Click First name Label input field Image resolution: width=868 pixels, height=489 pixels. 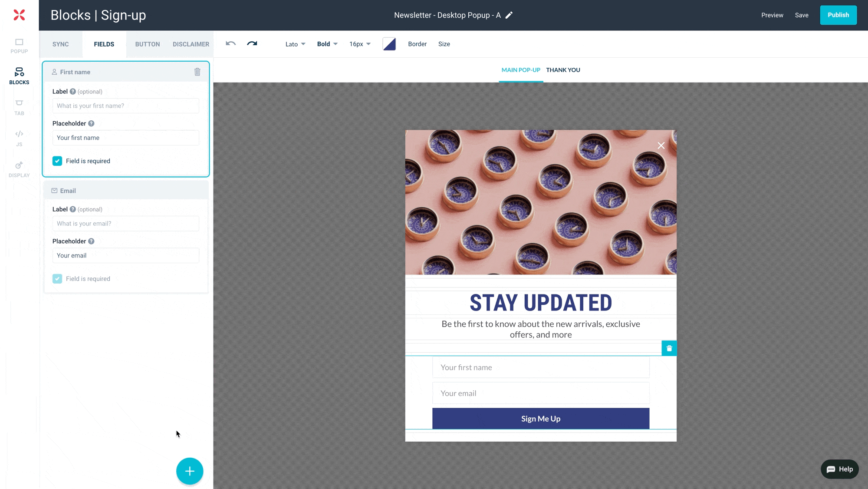pyautogui.click(x=126, y=106)
